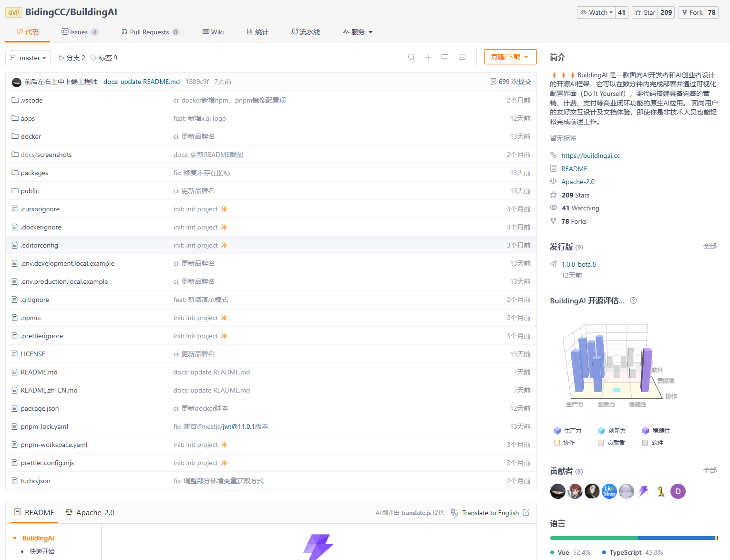Open the 统计 (statistics) section
This screenshot has width=730, height=560.
257,31
